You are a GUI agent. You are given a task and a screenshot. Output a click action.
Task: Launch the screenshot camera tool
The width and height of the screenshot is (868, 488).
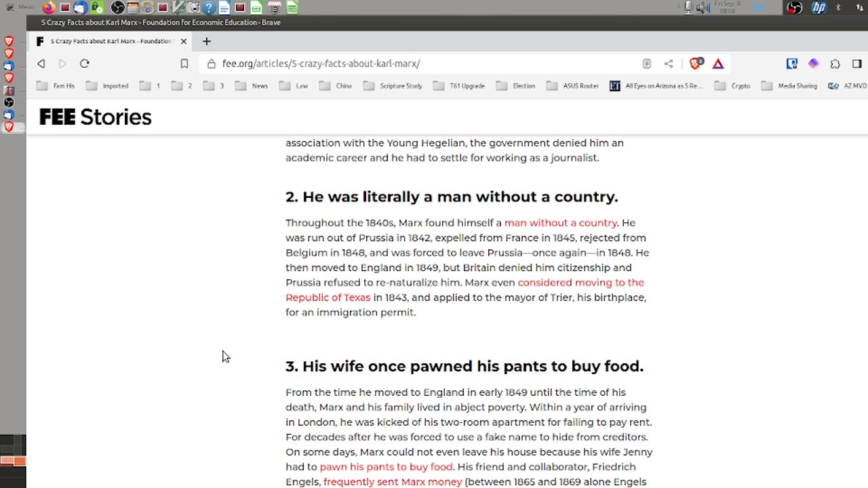pos(194,7)
